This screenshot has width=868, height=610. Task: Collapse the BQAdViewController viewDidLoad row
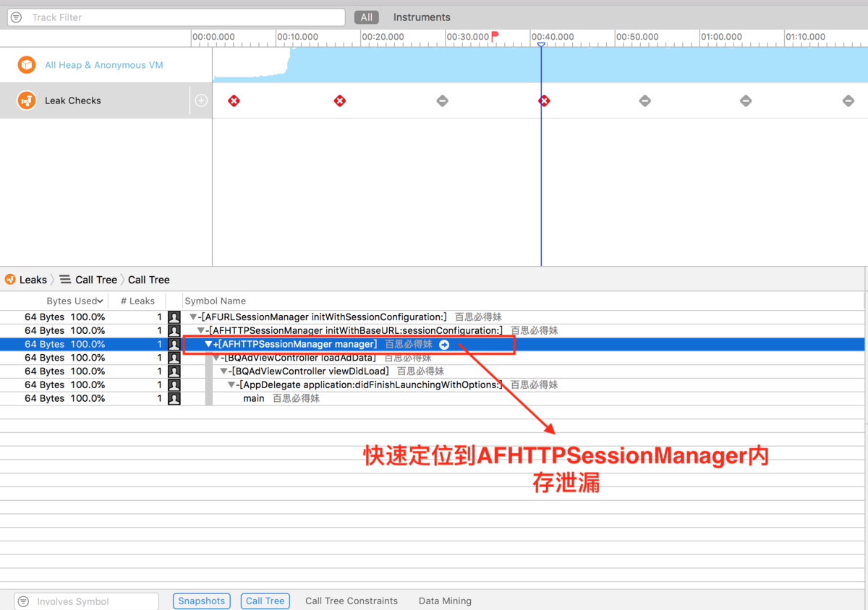coord(224,371)
